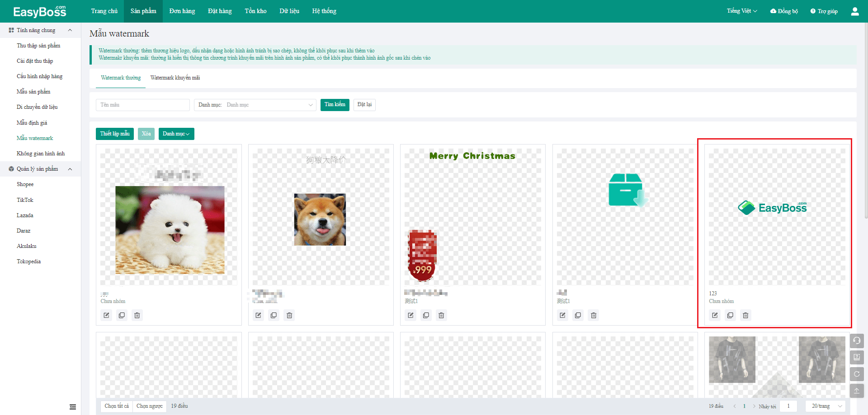This screenshot has height=415, width=868.
Task: Edit the Shiba dog watermark template
Action: 258,315
